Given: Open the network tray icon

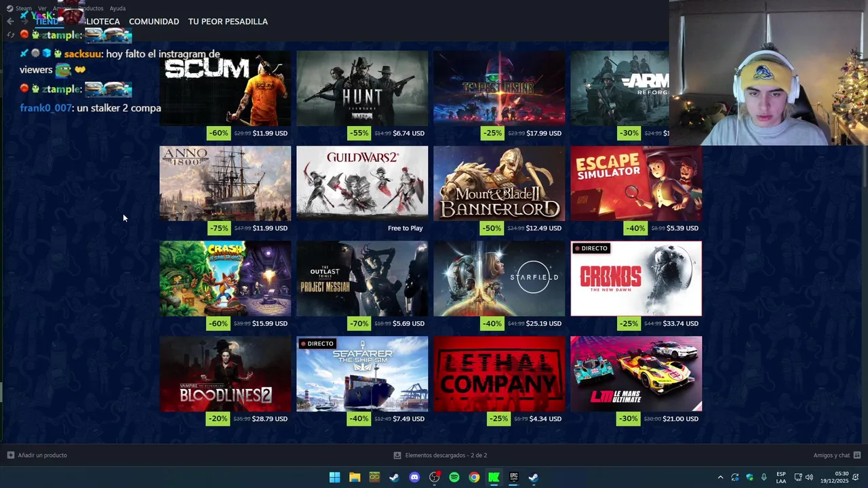Looking at the screenshot, I should 798,477.
